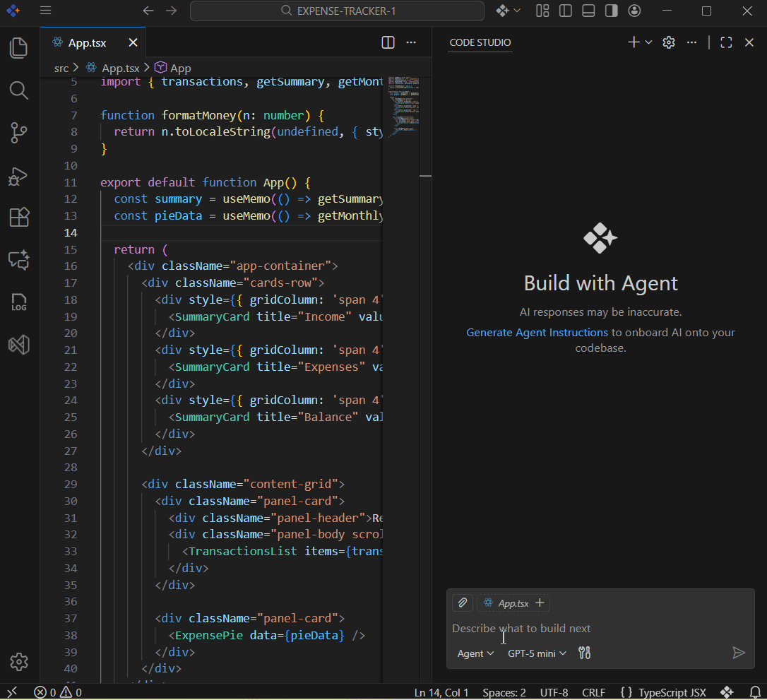
Task: Click the LOG viewer icon in activity bar
Action: [19, 303]
